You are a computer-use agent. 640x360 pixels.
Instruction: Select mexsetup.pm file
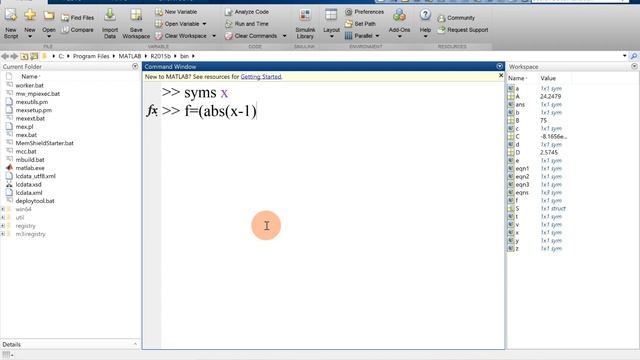[x=33, y=110]
